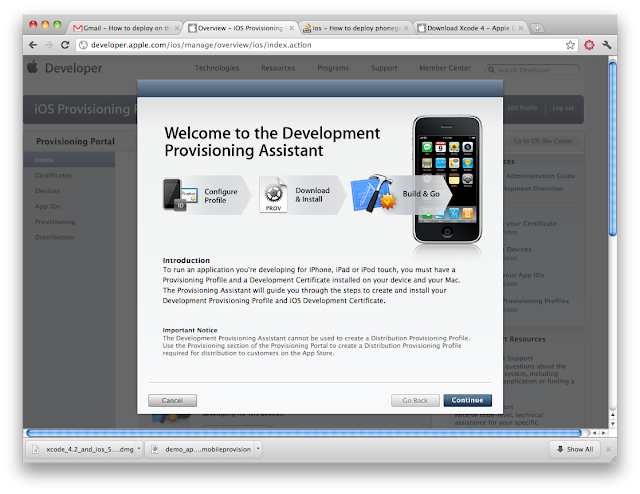The width and height of the screenshot is (640, 494).
Task: Open dropdown arrow for xcode dmg download
Action: 139,449
